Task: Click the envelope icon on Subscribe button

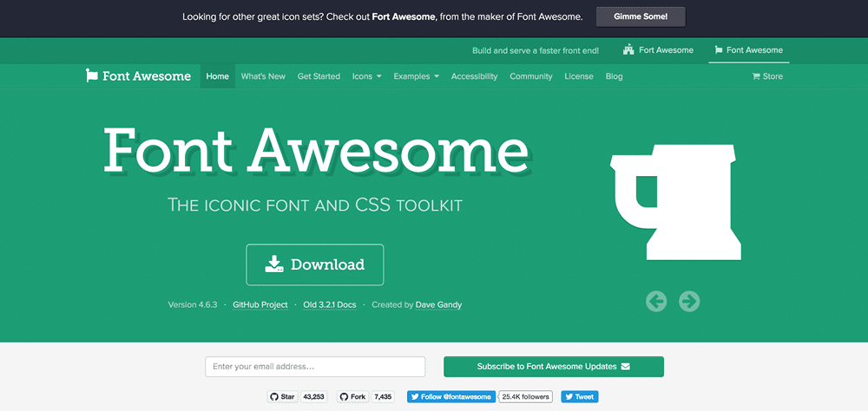Action: coord(626,366)
